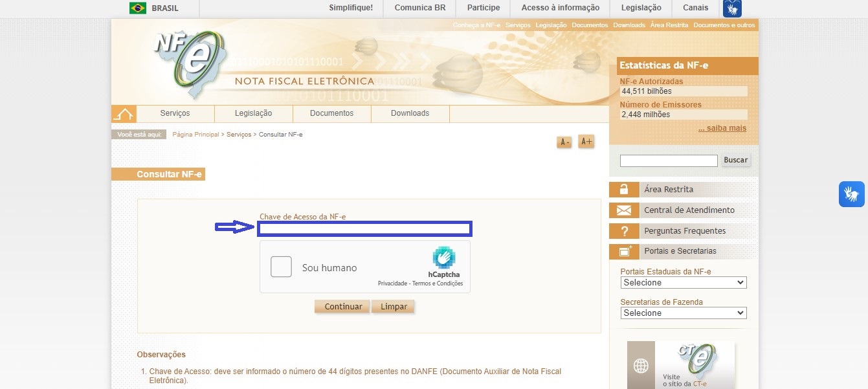Open Perguntas Frequentes question mark icon
Screen dimensions: 868x389
(624, 231)
